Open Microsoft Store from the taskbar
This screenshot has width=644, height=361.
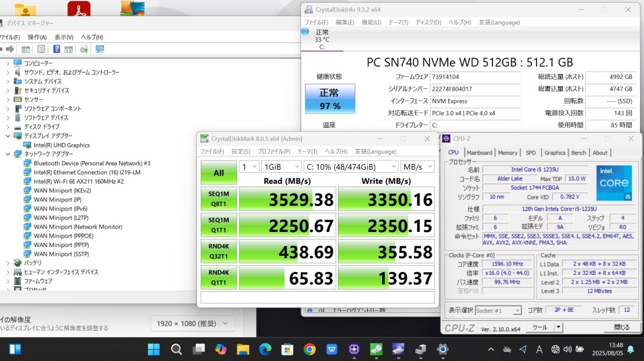[x=287, y=349]
